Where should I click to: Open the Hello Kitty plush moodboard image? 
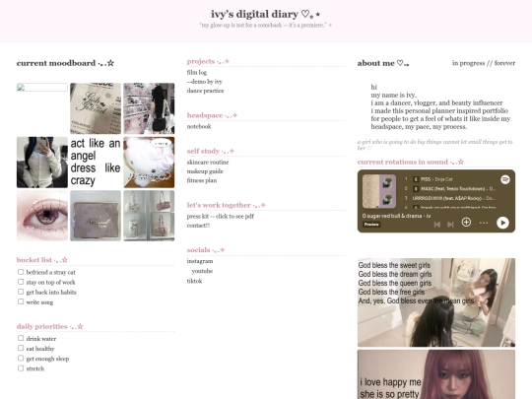click(149, 163)
